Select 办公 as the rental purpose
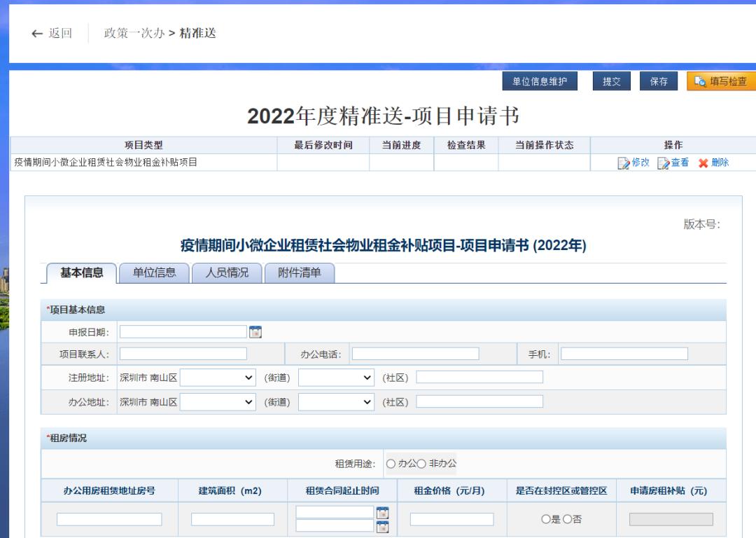This screenshot has height=538, width=756. coord(391,464)
